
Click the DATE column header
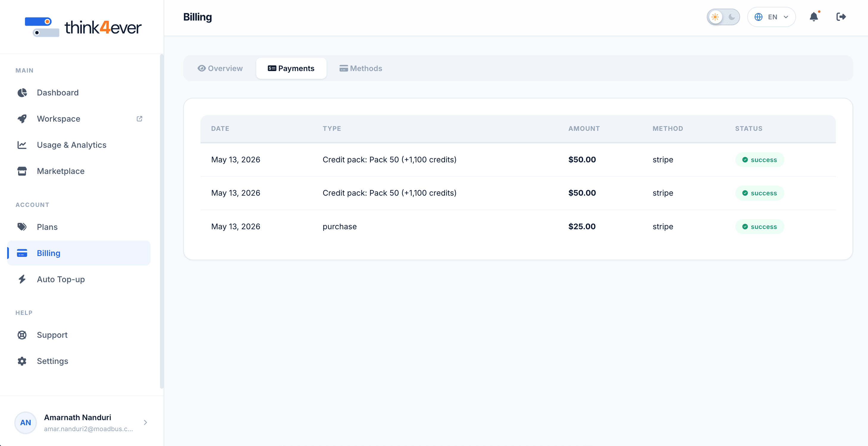coord(220,128)
